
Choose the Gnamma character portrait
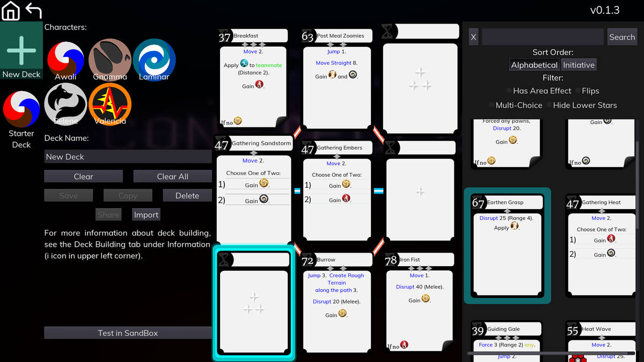click(x=110, y=60)
